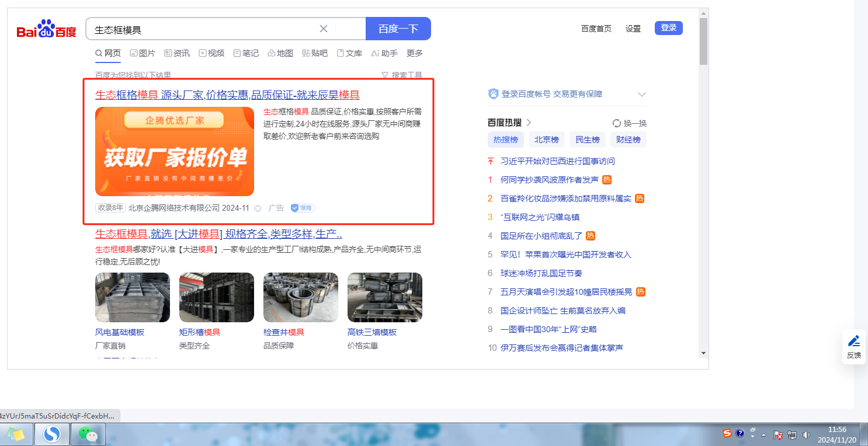The width and height of the screenshot is (868, 446).
Task: Click the 热 badge next to 国足所在小组彻底乱了
Action: coord(591,236)
